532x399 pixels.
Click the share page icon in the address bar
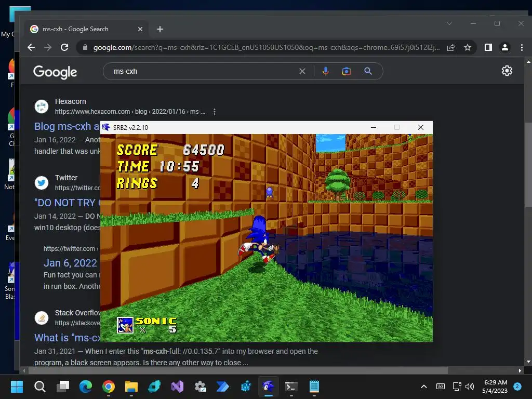point(451,47)
